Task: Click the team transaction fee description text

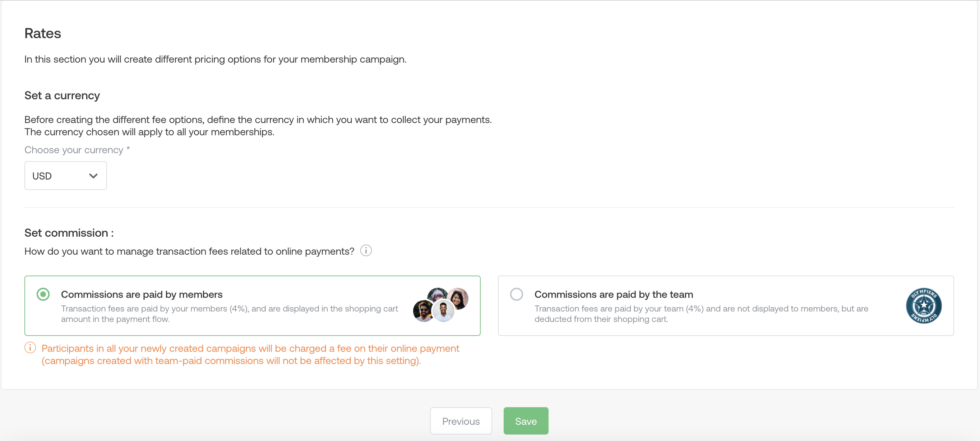Action: click(x=701, y=314)
